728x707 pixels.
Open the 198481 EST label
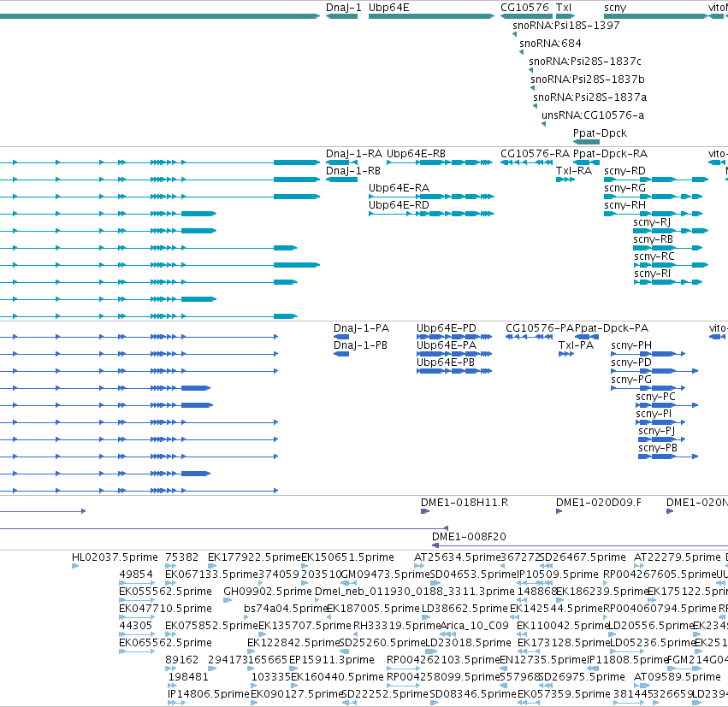[x=188, y=678]
